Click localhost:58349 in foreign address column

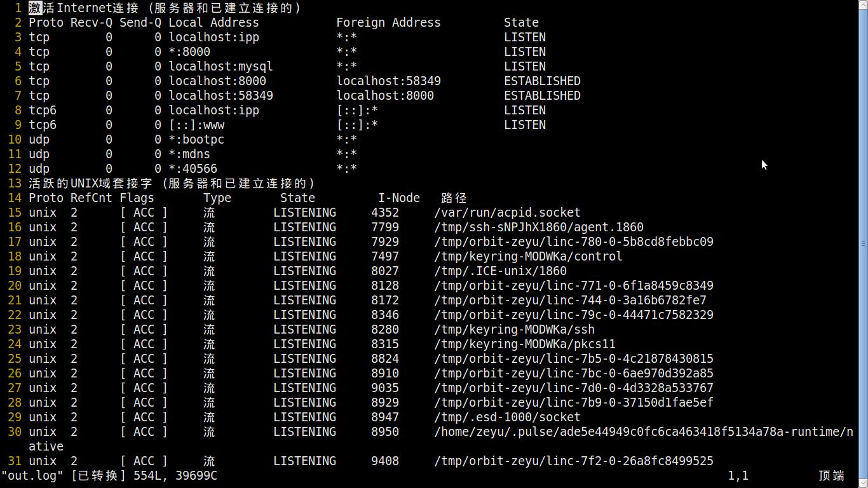click(388, 81)
